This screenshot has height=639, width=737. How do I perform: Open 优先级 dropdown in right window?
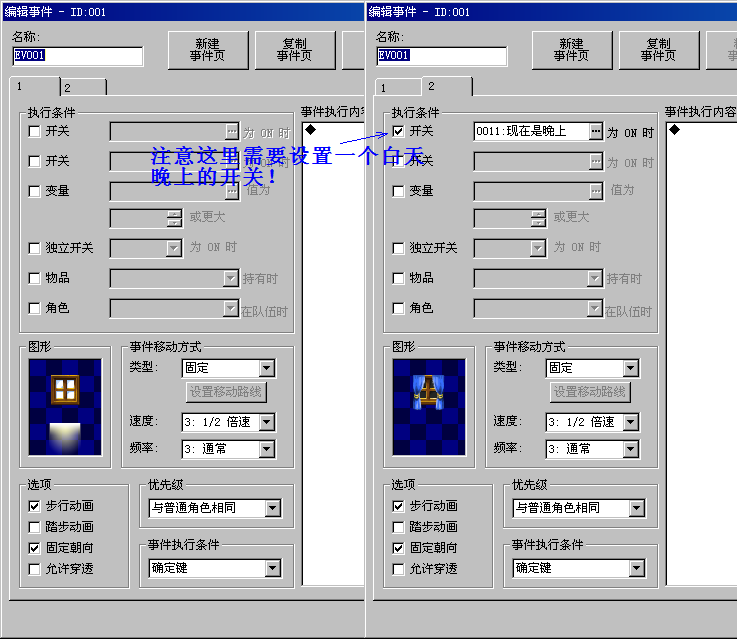coord(579,508)
